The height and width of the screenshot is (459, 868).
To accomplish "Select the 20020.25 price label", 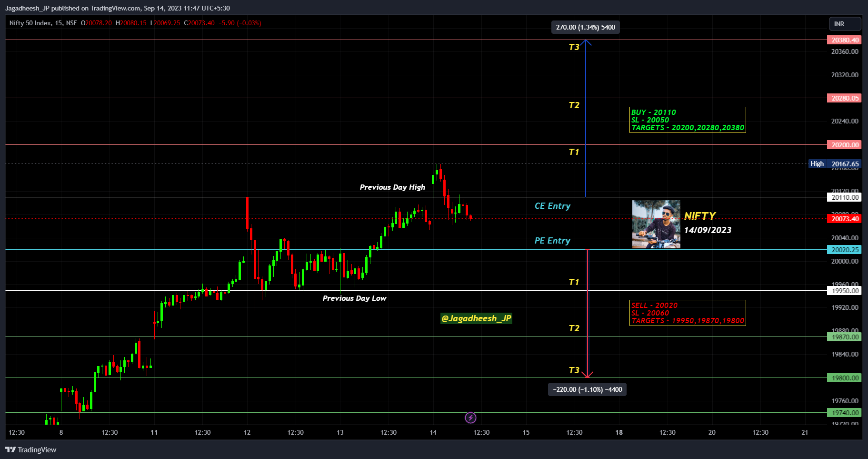I will pos(845,250).
